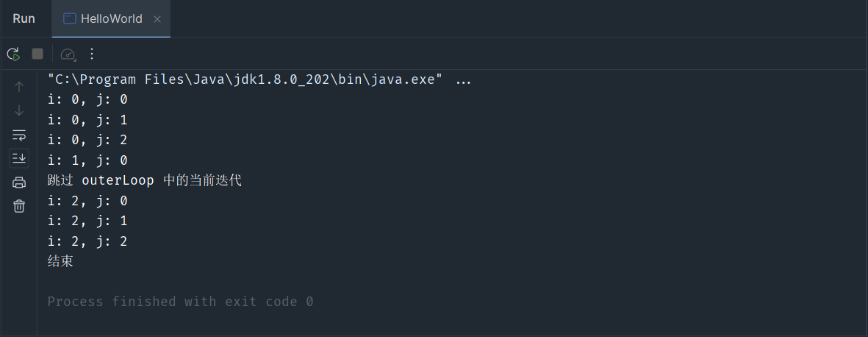
Task: Click the down arrow in console sidebar
Action: point(19,111)
